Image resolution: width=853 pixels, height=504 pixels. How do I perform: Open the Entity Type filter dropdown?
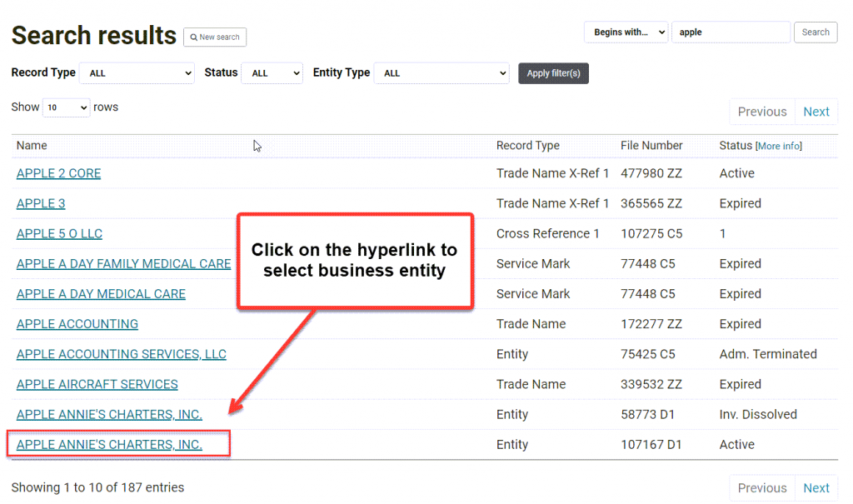click(441, 73)
